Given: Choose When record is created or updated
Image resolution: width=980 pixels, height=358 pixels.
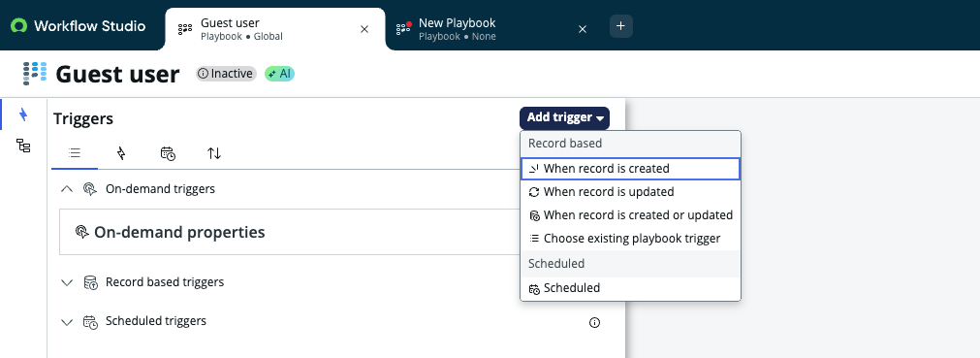Looking at the screenshot, I should 631,215.
